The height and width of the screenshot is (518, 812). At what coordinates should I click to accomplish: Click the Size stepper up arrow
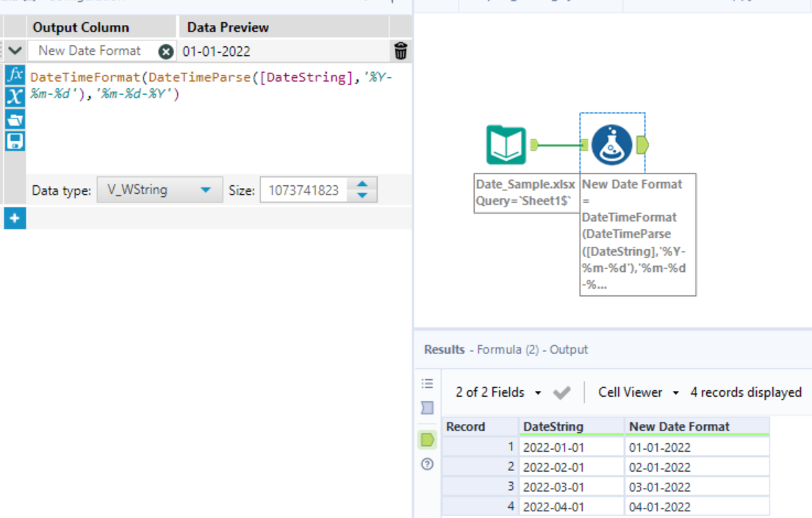click(x=362, y=185)
